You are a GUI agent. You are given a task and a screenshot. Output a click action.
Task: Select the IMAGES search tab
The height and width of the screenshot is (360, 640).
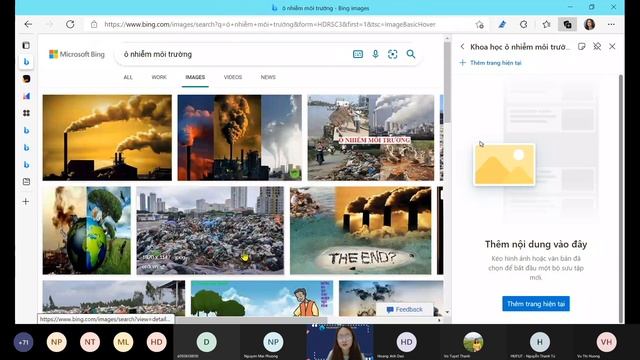(195, 77)
